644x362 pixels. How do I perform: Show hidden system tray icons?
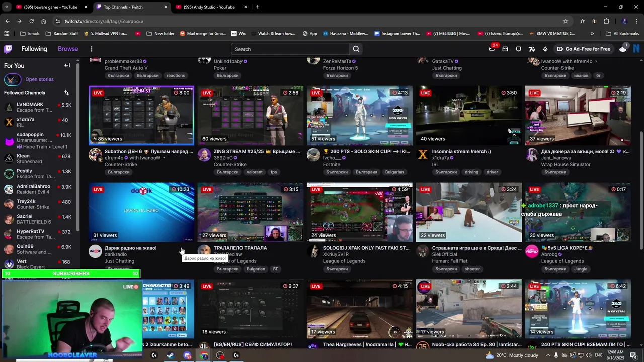547,355
